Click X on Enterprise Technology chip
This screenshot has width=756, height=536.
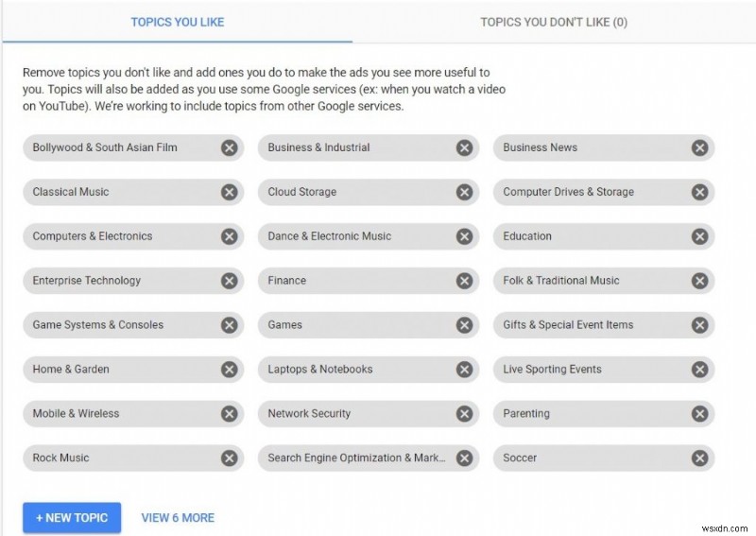point(229,281)
